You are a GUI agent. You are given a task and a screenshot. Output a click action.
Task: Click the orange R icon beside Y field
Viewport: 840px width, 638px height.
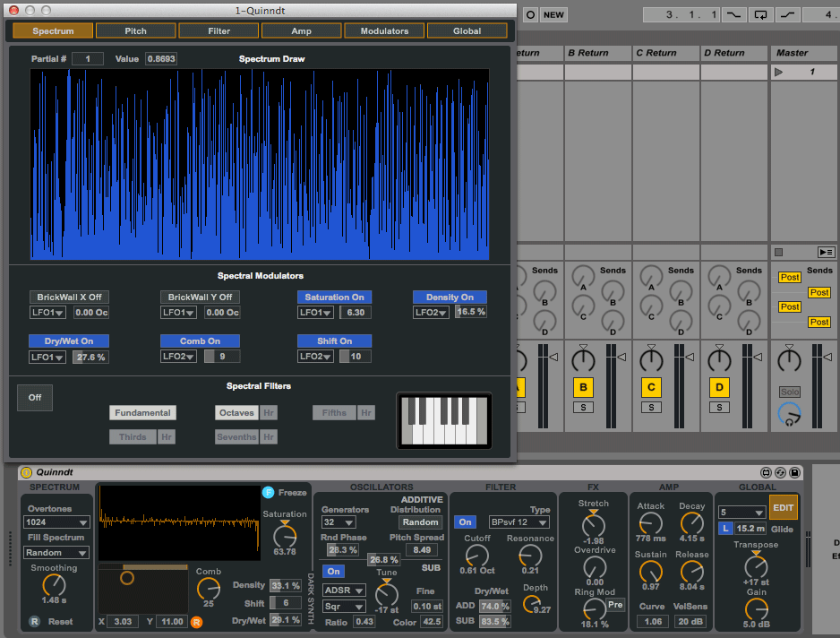(x=196, y=622)
